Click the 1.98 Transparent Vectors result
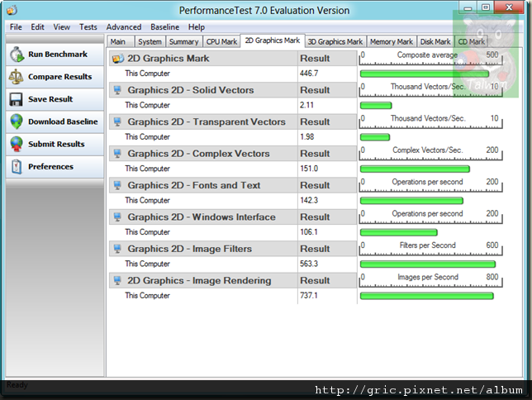 (x=306, y=137)
